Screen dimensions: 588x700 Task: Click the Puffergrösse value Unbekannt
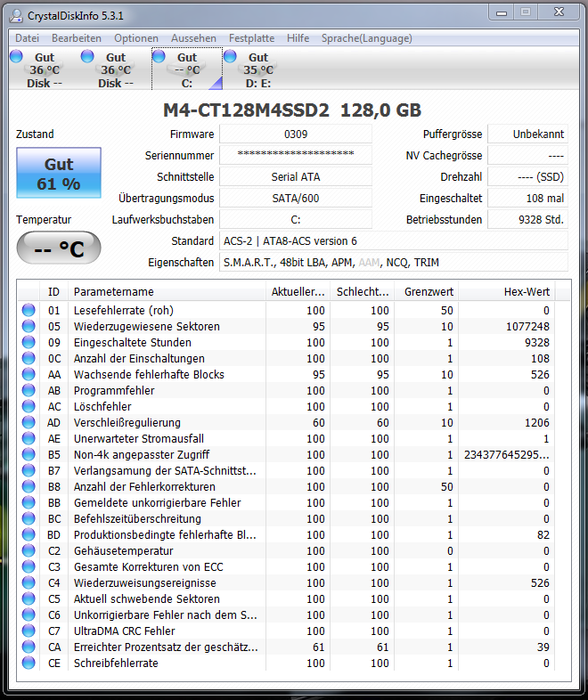point(527,134)
